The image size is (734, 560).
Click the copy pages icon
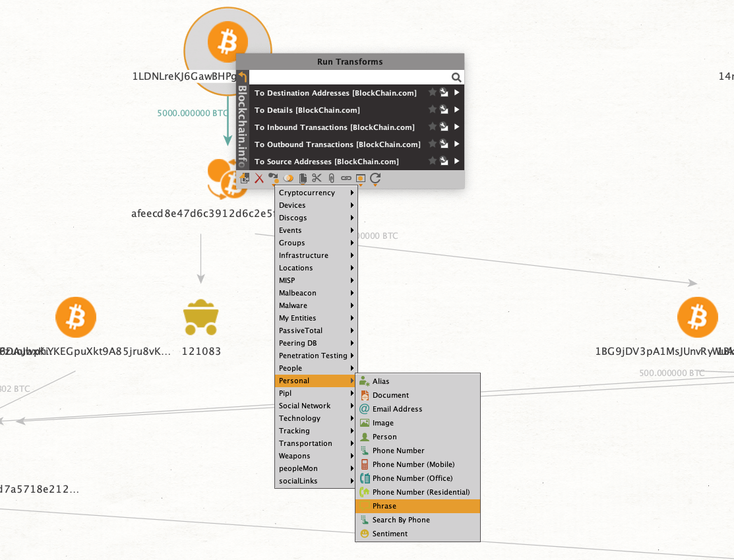tap(303, 178)
